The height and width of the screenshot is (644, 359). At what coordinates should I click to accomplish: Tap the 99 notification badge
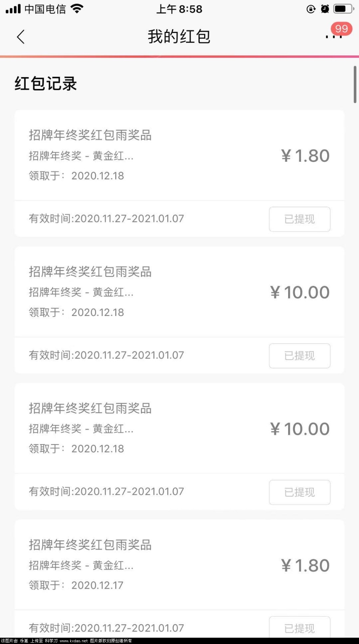[341, 29]
